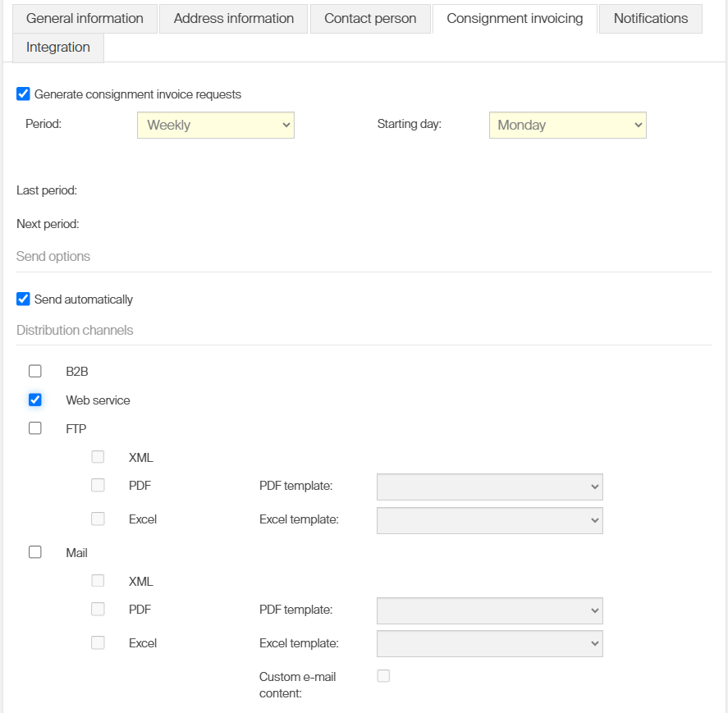Open the FTP Excel template dropdown
Viewport: 728px width, 713px height.
[489, 520]
